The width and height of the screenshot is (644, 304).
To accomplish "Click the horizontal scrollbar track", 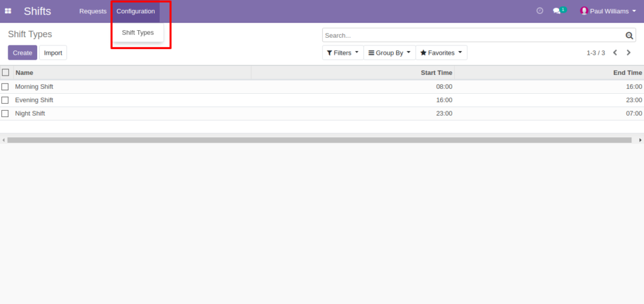I will click(x=319, y=140).
